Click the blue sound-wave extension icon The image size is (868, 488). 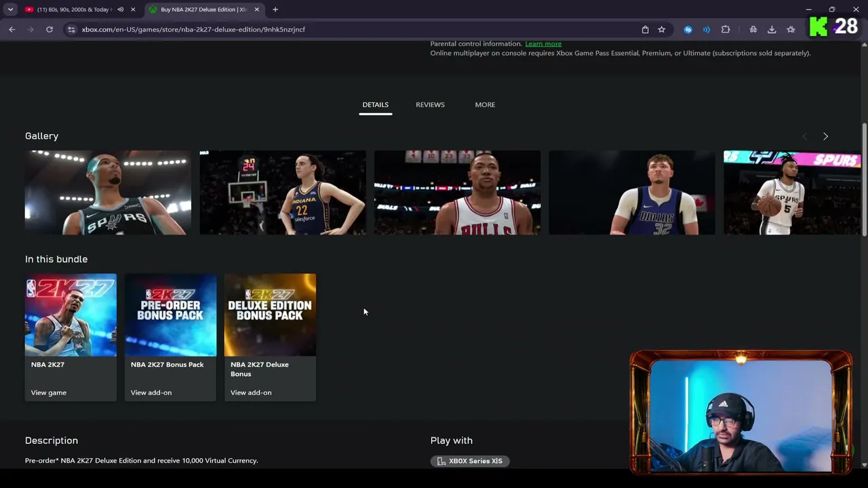pos(707,29)
